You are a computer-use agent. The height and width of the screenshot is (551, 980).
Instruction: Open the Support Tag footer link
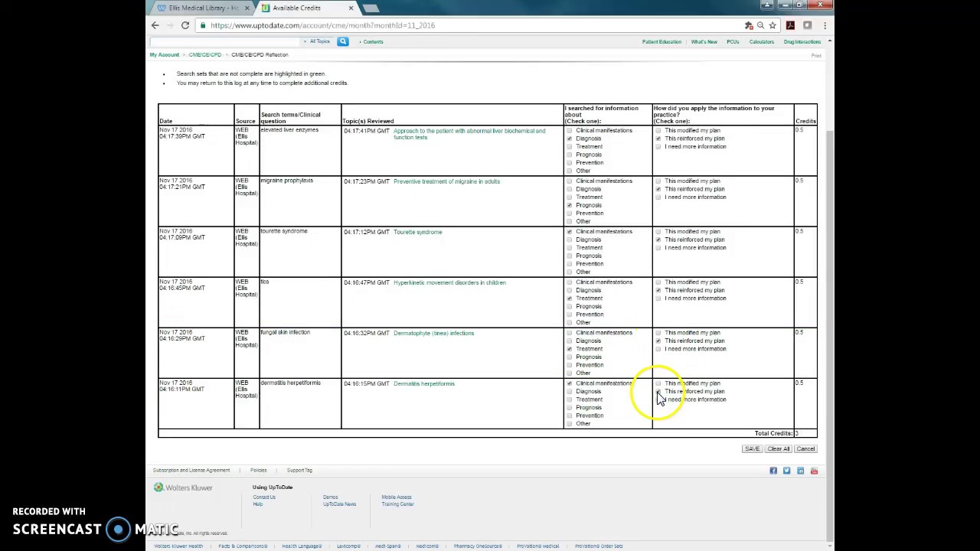[x=299, y=470]
